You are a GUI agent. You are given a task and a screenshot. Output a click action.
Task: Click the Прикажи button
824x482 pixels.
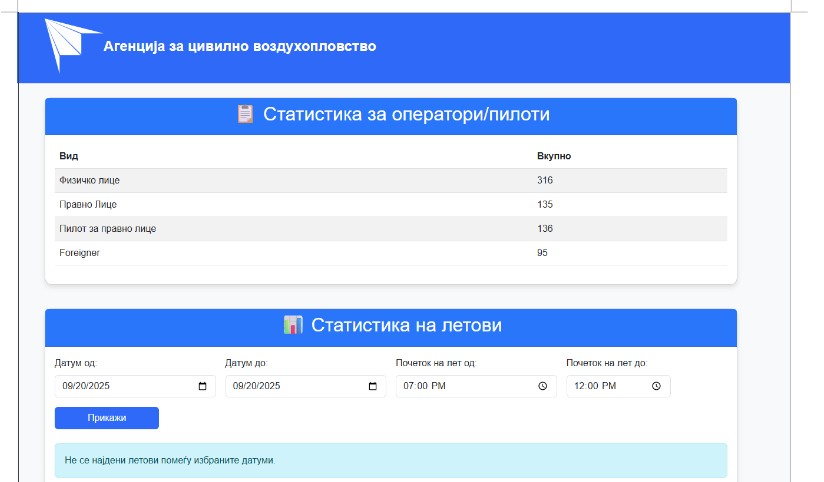(107, 418)
